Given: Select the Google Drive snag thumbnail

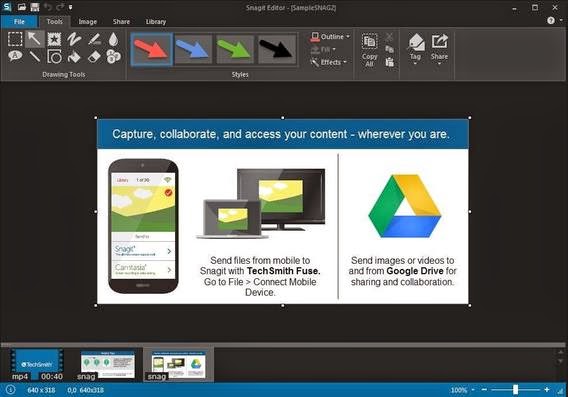Looking at the screenshot, I should point(179,364).
